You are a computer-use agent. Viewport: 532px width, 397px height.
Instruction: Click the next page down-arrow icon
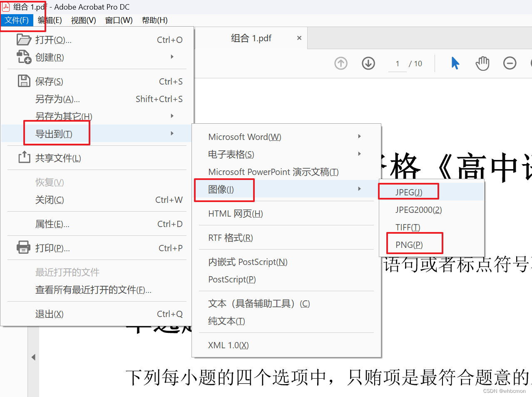pos(368,63)
